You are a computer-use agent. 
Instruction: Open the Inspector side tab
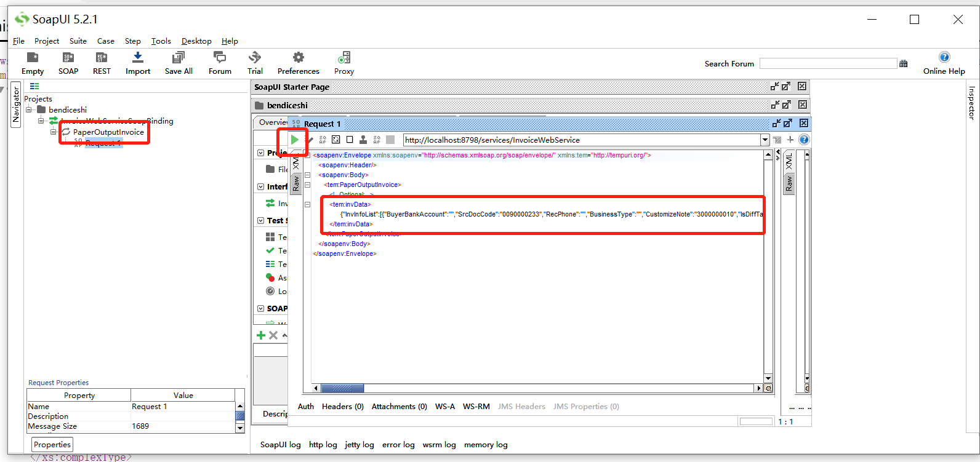pyautogui.click(x=972, y=103)
